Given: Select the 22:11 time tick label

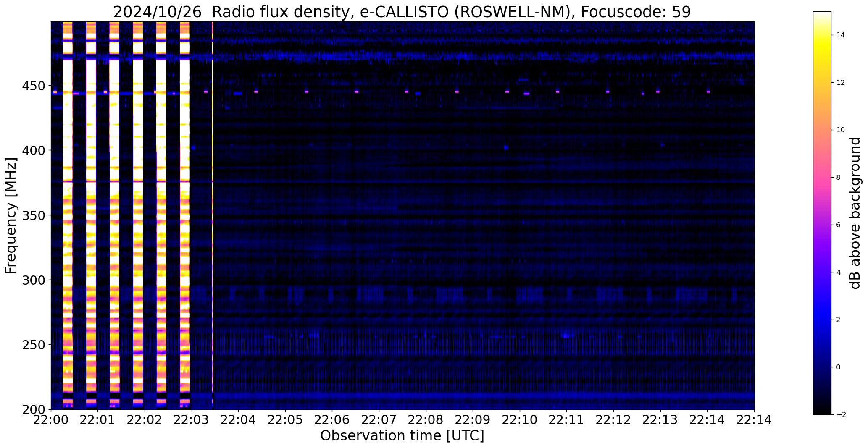Looking at the screenshot, I should coord(567,420).
